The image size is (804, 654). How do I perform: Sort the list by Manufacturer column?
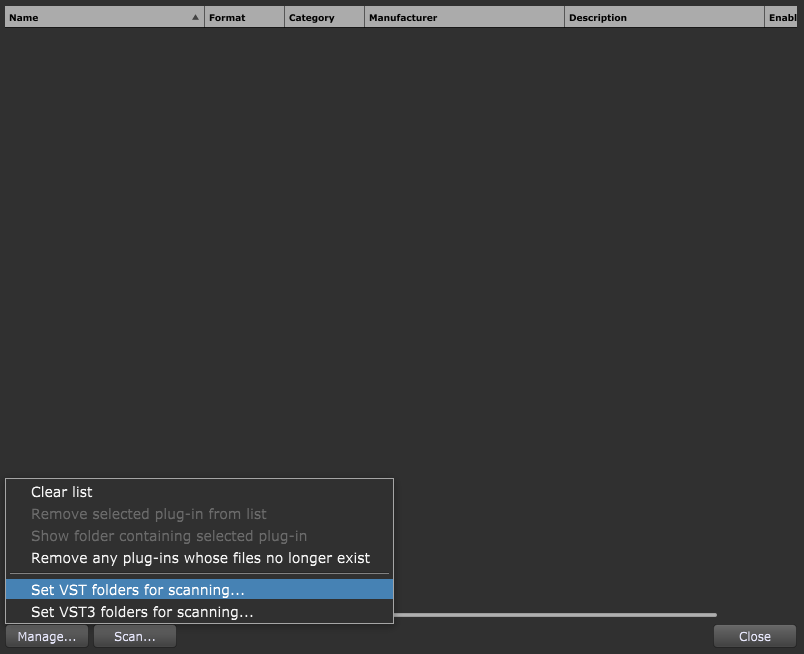464,17
